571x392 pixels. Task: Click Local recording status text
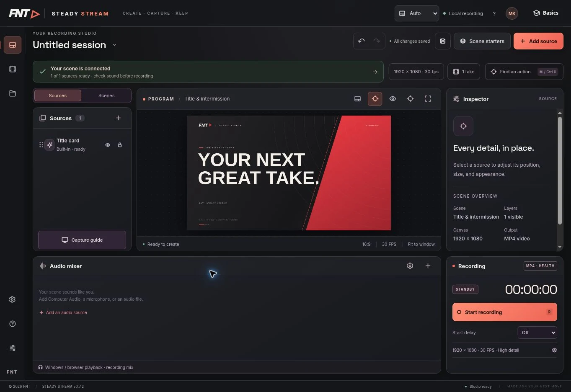click(x=466, y=13)
